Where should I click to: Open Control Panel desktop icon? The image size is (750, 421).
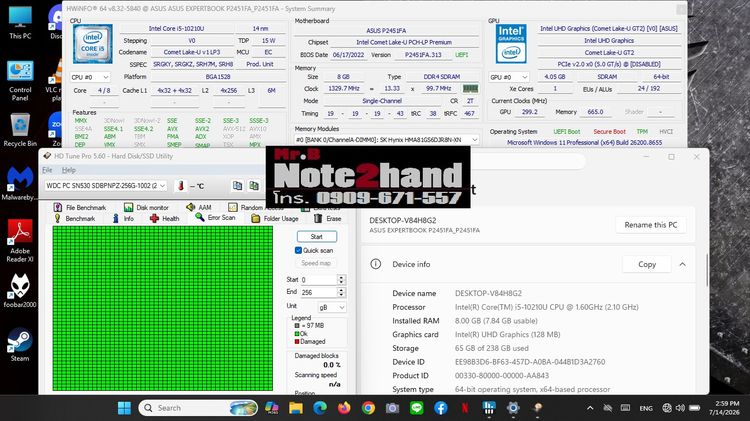click(x=20, y=80)
